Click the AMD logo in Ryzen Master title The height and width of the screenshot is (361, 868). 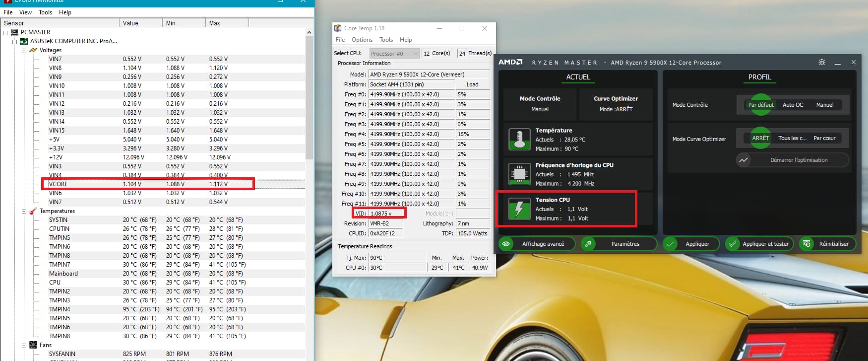(x=510, y=62)
